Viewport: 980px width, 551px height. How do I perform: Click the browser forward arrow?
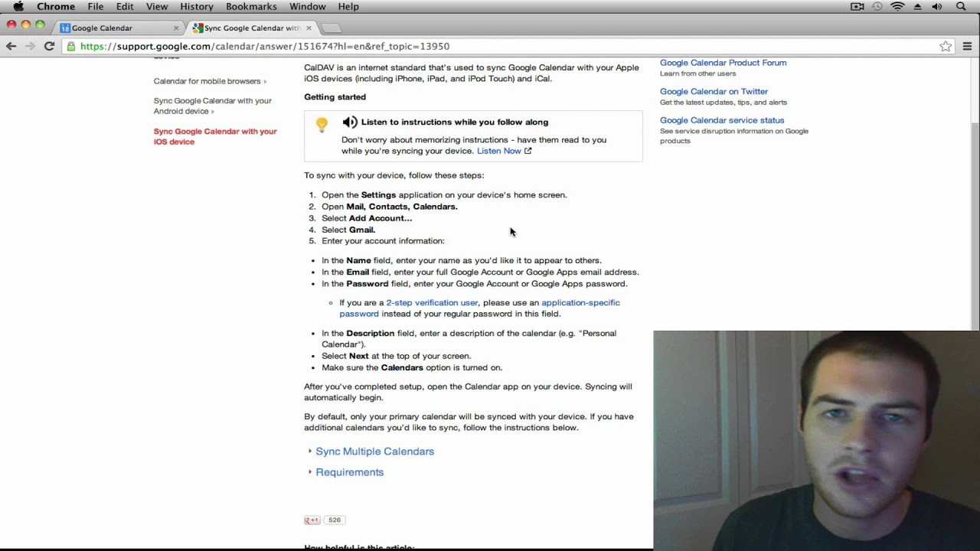tap(30, 46)
